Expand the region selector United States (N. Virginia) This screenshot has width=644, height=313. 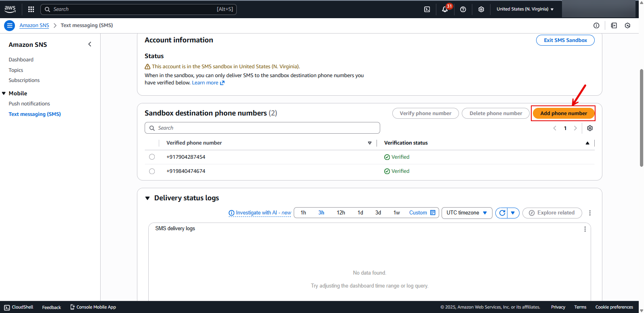(525, 9)
